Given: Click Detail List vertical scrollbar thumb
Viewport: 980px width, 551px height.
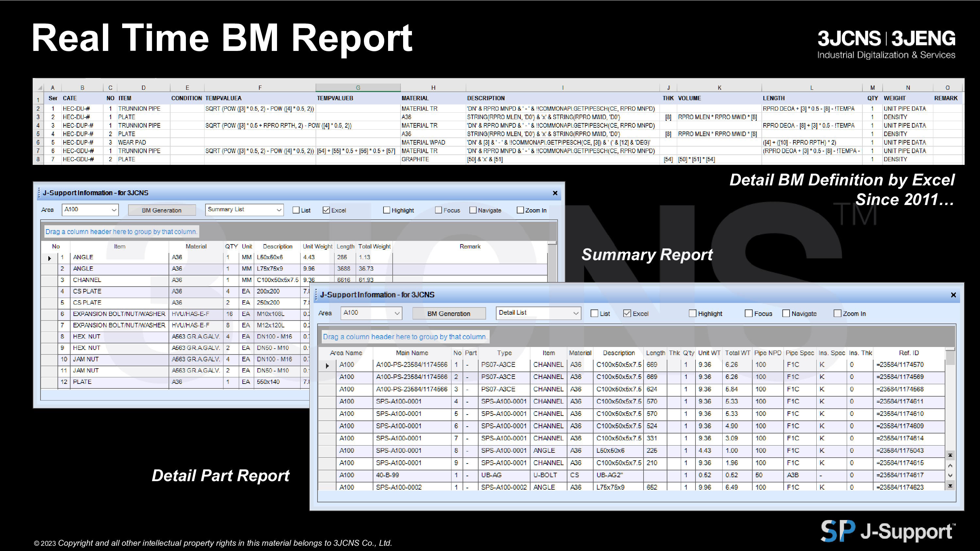Looking at the screenshot, I should (x=950, y=358).
